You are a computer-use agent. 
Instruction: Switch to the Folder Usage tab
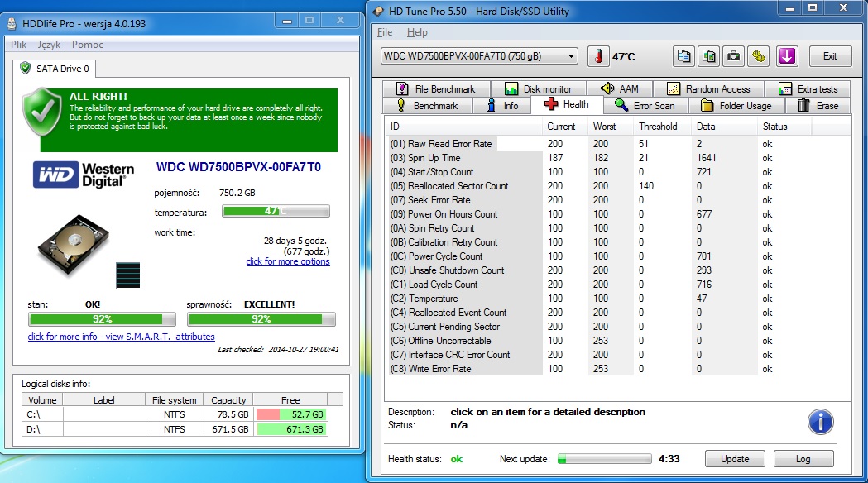736,106
